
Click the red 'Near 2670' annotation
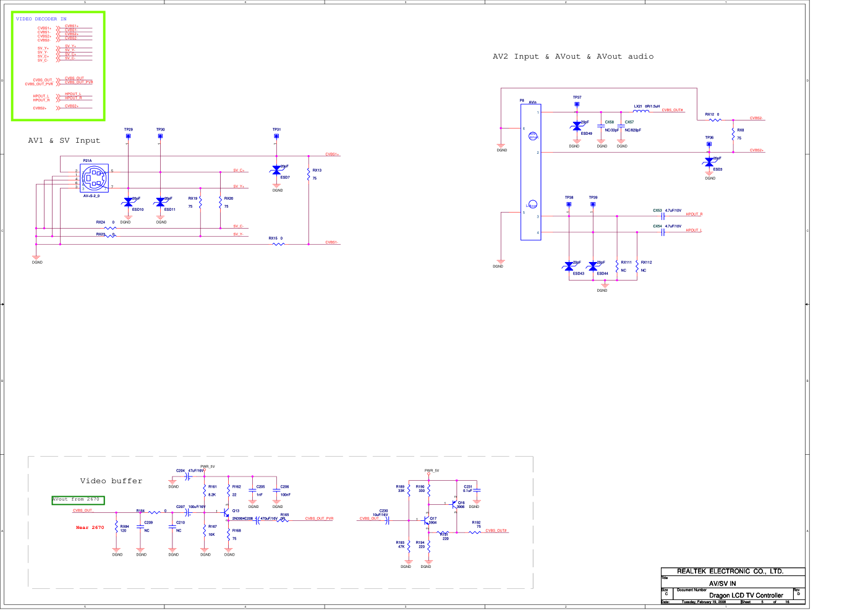pos(90,528)
